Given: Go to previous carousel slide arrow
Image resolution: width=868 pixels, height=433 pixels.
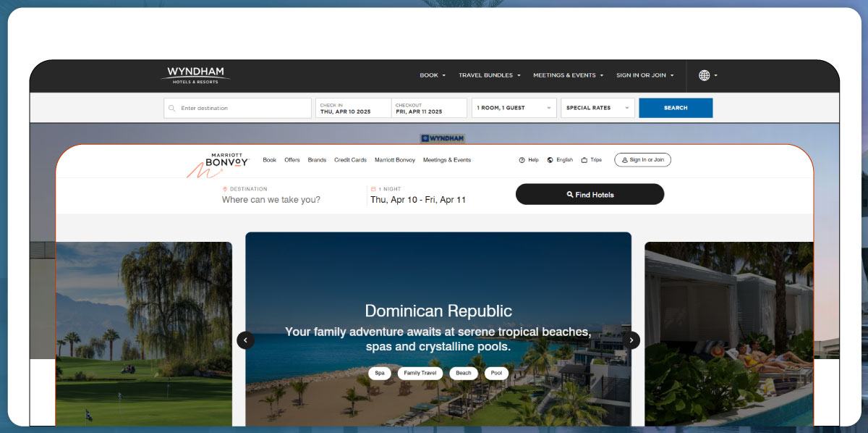Looking at the screenshot, I should [245, 340].
